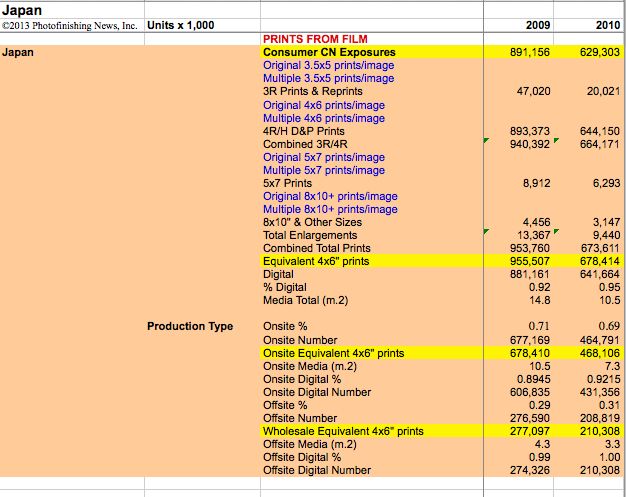626x497 pixels.
Task: Select 'Multiple 3.5x5 prints/image' row label
Action: click(x=329, y=78)
